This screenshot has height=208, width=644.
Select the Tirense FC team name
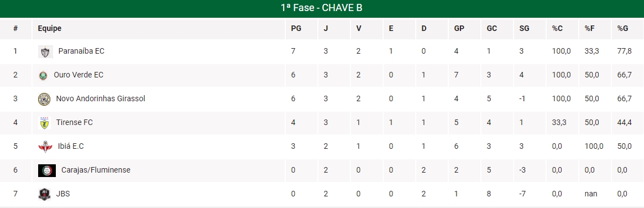(x=74, y=122)
